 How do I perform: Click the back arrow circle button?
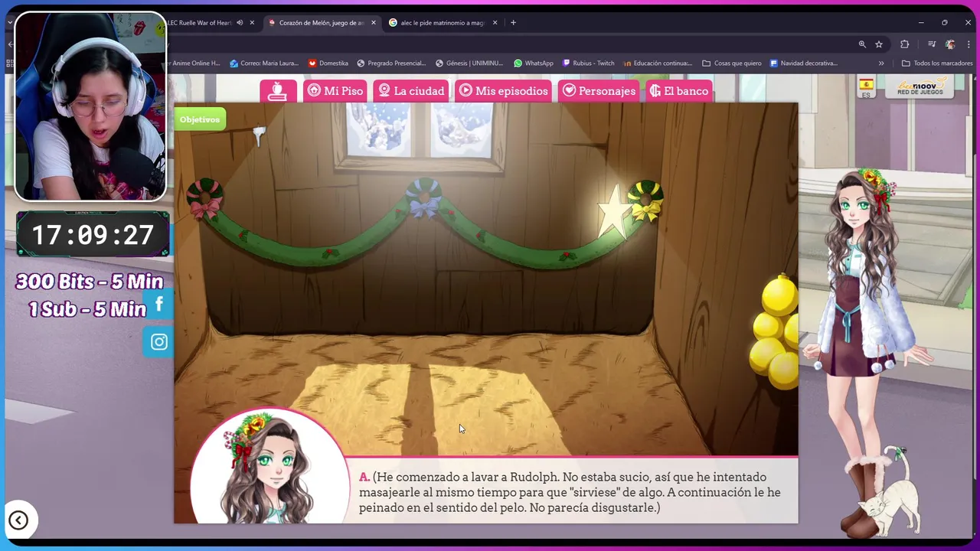tap(18, 521)
